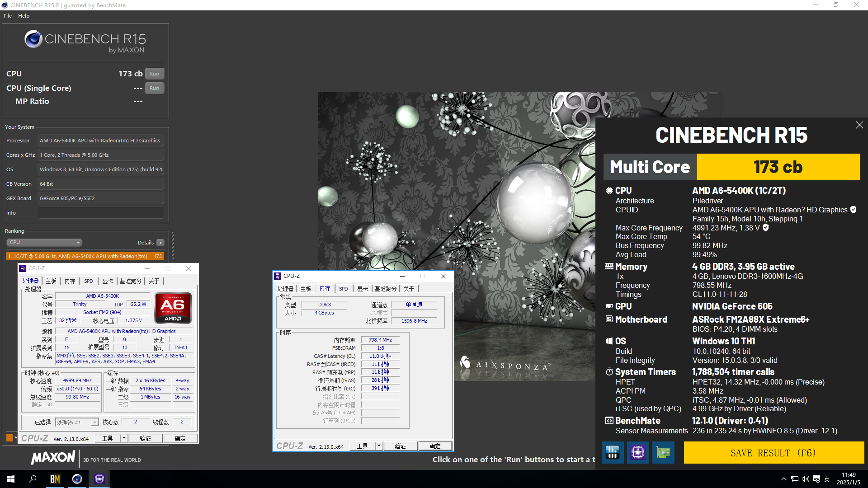Show hidden tray icons chevron

click(x=783, y=479)
